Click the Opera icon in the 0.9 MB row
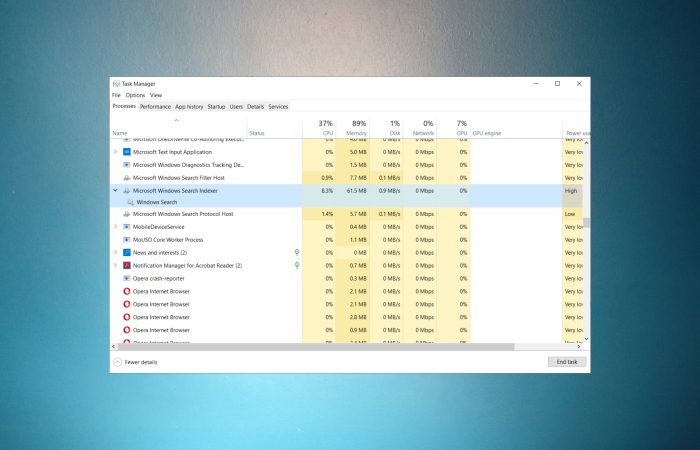Screen dimensions: 700x450 pyautogui.click(x=127, y=330)
